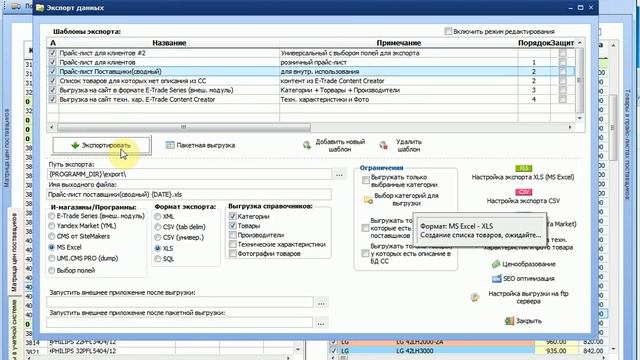Select UMI.CMS PRO (dump) radio
The width and height of the screenshot is (640, 360).
pos(51,258)
